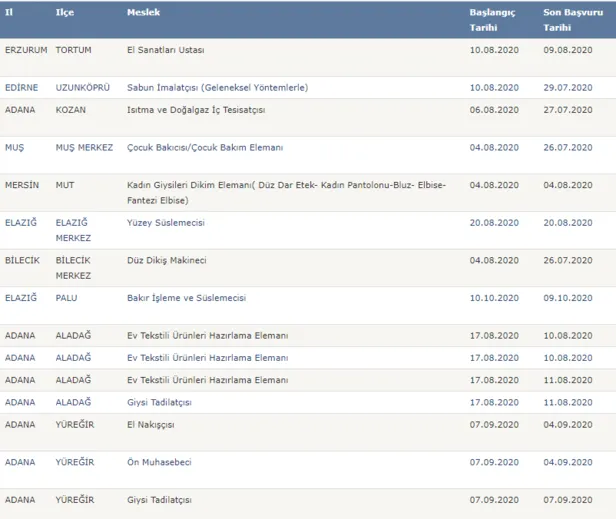
Task: Open the Düz Dikiş Makineci listing
Action: tap(167, 260)
